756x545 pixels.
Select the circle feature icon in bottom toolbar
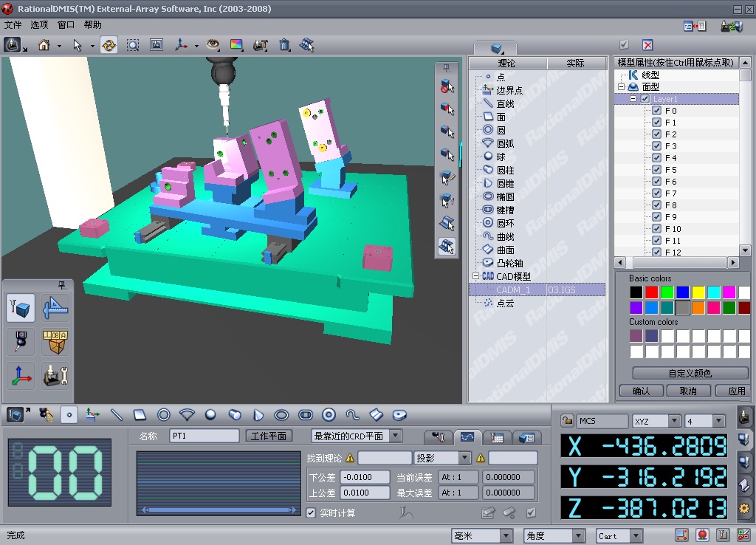(x=164, y=415)
